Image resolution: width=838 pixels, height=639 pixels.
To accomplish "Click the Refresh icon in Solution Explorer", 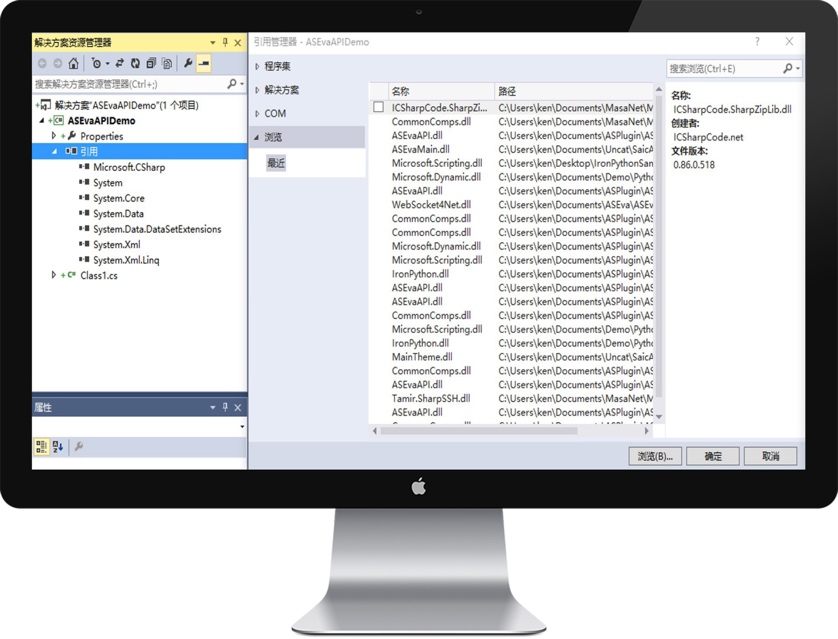I will coord(135,64).
